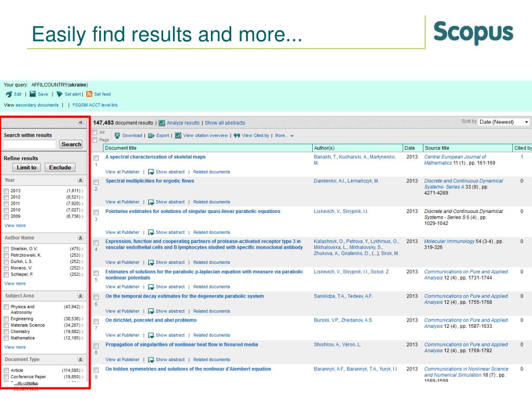The width and height of the screenshot is (532, 399).
Task: Click Show abstract icon for Pointwise estimates result
Action: click(151, 232)
